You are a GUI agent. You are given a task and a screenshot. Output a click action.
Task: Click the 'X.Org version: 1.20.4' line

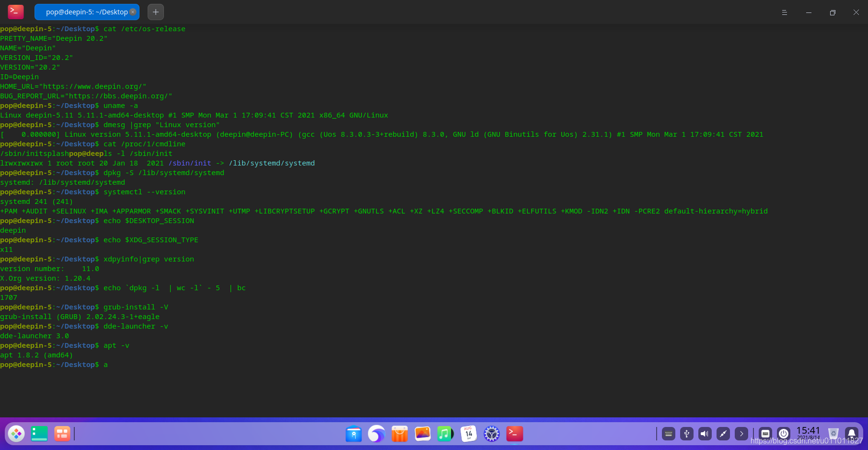[45, 278]
